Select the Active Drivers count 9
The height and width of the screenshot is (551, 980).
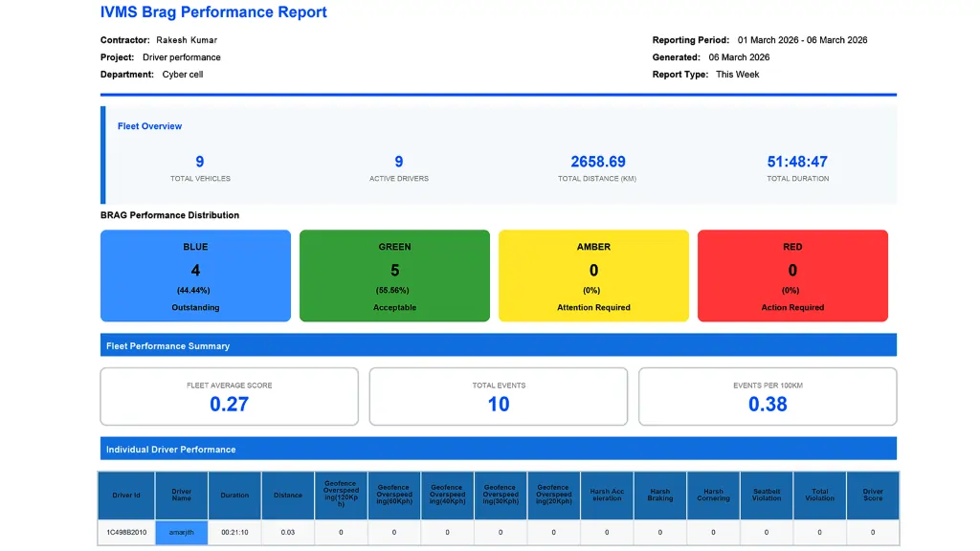tap(399, 162)
